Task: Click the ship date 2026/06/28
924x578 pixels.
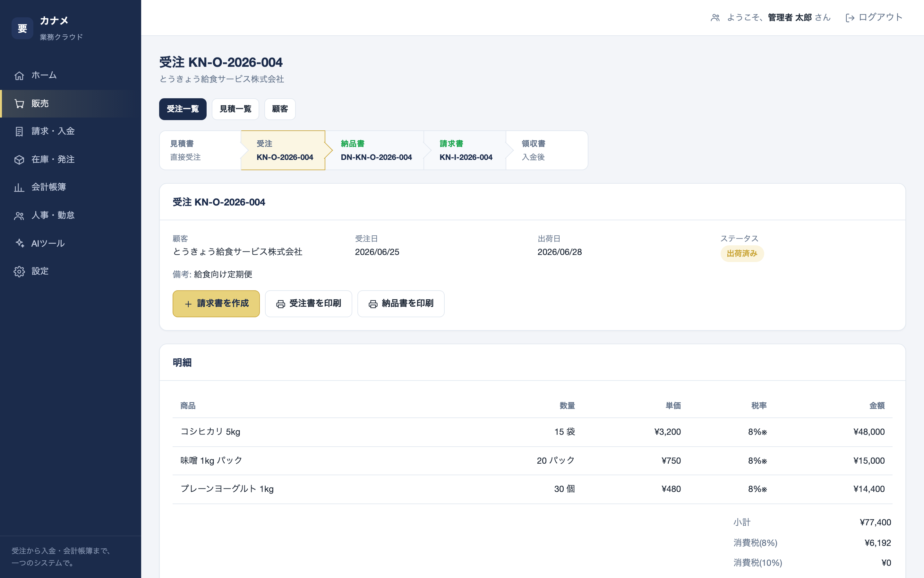Action: [x=560, y=252]
